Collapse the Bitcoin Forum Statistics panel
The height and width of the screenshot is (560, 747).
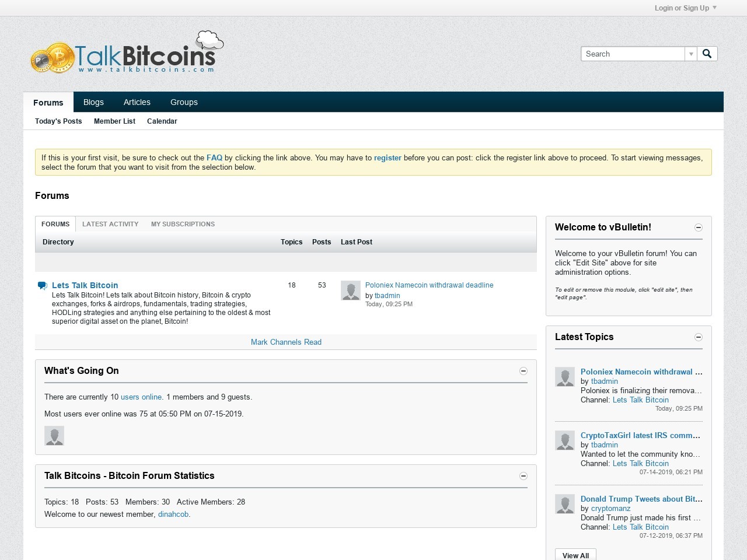[x=523, y=475]
